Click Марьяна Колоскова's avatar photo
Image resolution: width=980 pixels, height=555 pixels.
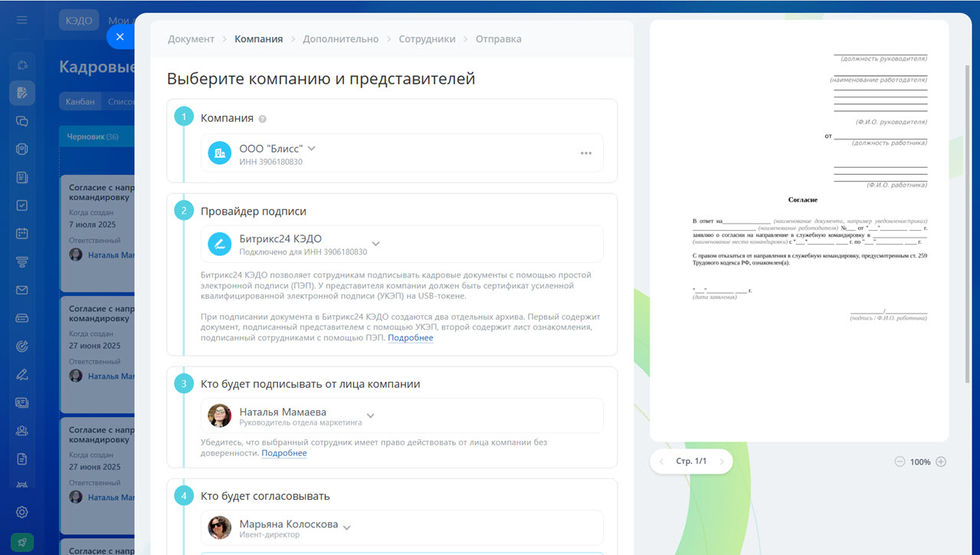pyautogui.click(x=220, y=527)
